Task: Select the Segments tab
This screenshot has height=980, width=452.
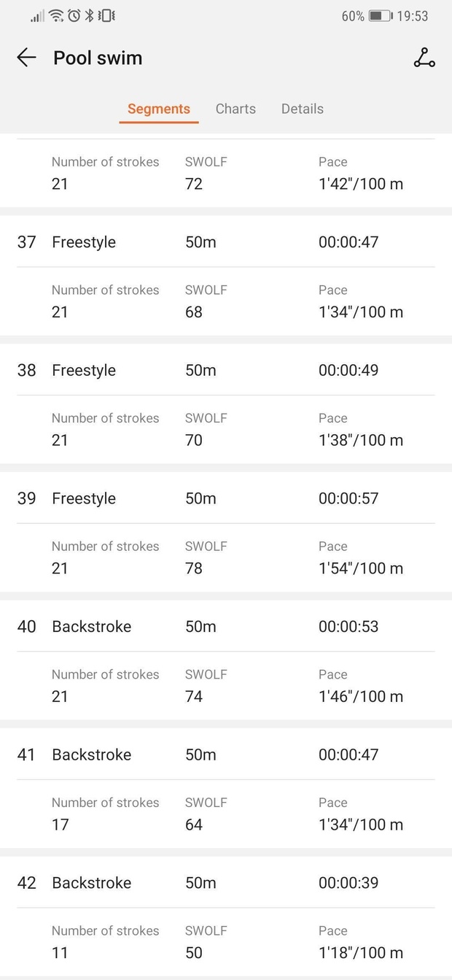Action: (x=158, y=109)
